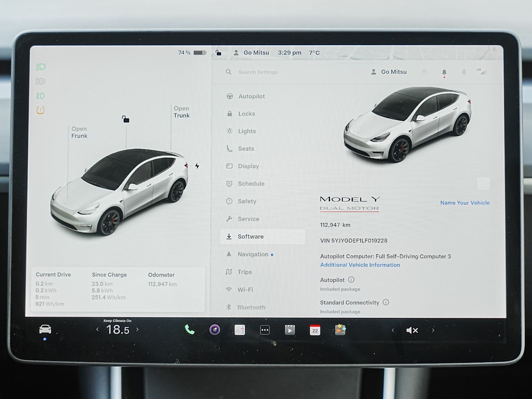Viewport: 532px width, 399px height.
Task: Open the notifications bell icon
Action: tap(444, 72)
